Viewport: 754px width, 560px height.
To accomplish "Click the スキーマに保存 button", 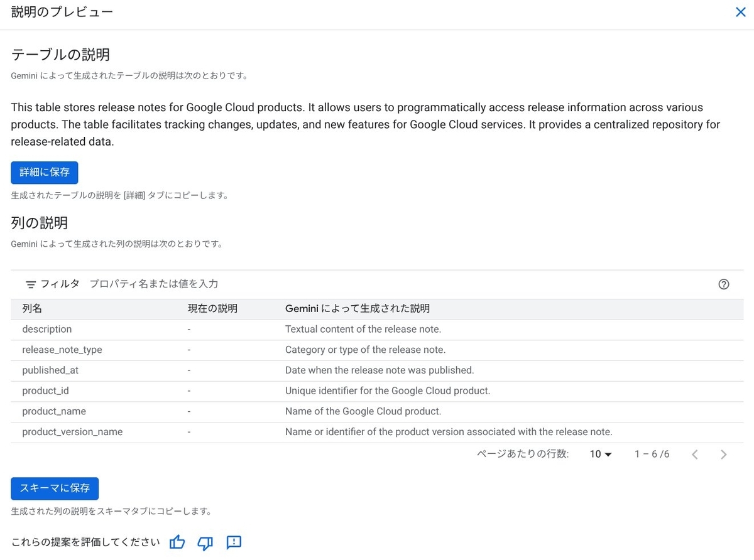I will pyautogui.click(x=55, y=488).
